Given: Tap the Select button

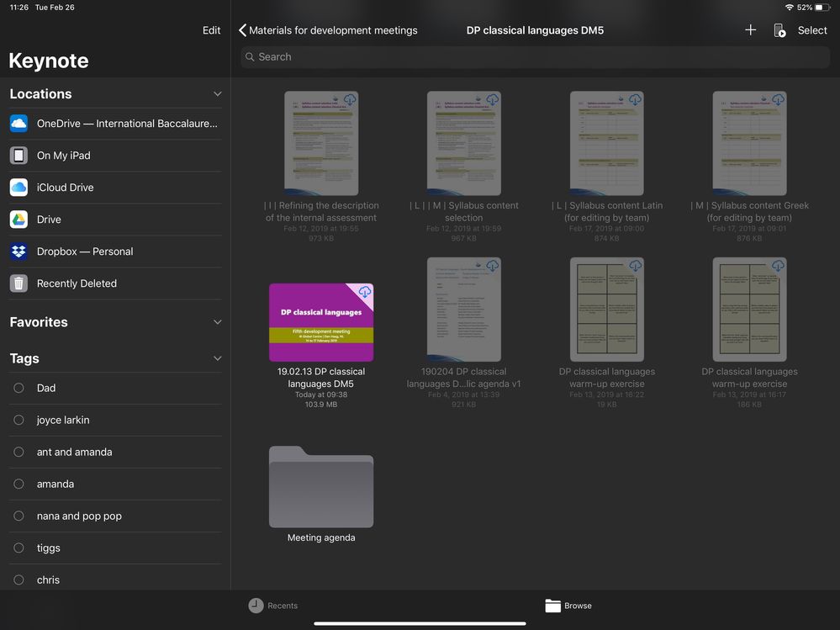Looking at the screenshot, I should (x=812, y=30).
